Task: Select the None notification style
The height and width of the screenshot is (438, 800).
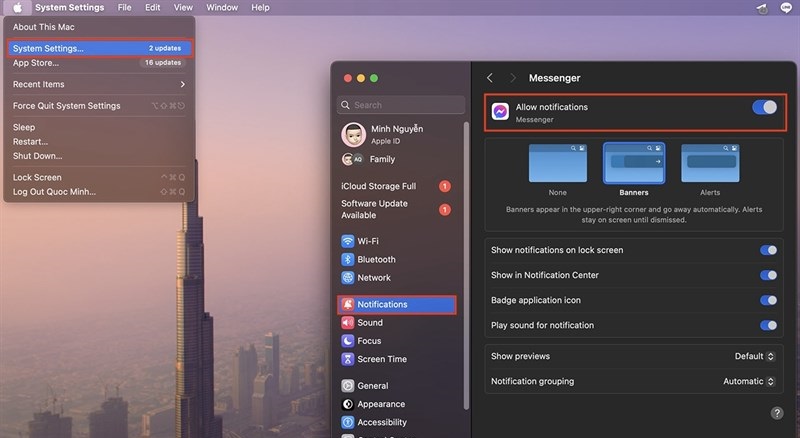Action: pyautogui.click(x=558, y=163)
